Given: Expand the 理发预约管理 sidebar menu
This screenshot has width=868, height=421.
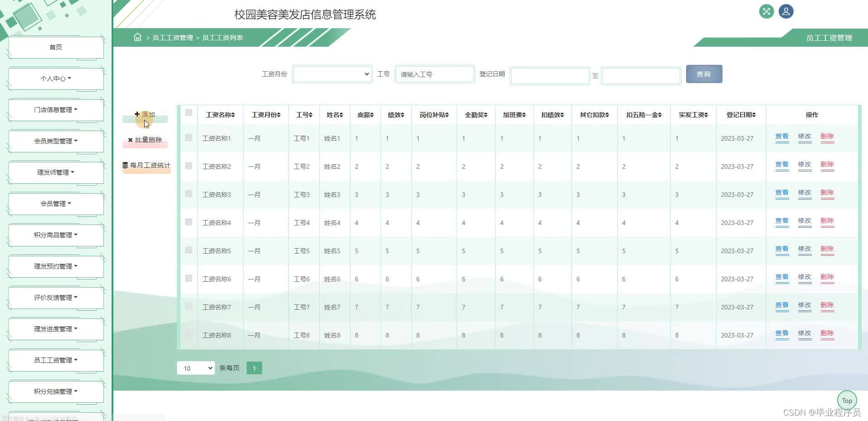Looking at the screenshot, I should (56, 266).
